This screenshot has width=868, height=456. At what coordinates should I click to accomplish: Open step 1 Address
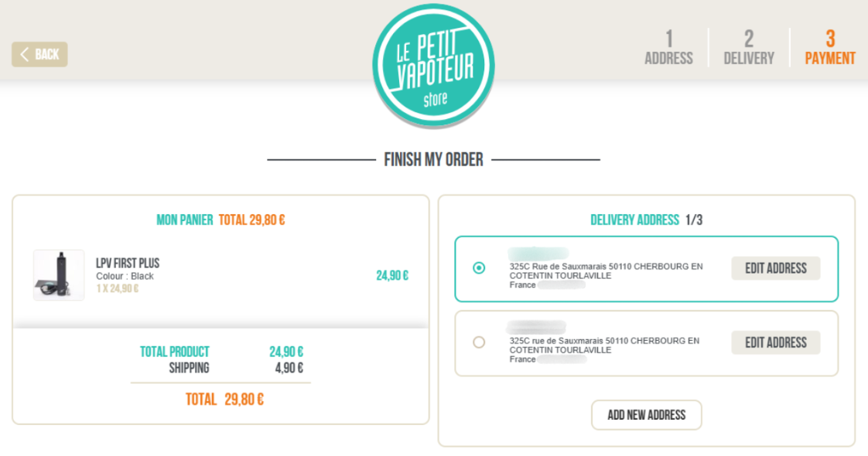[668, 48]
